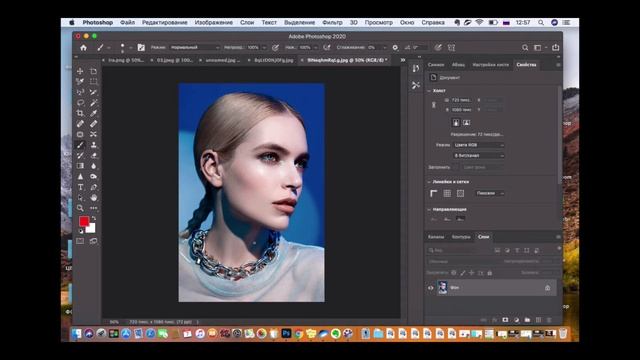Select the Blur drop tool
Screen dimensions: 640x360
(93, 166)
